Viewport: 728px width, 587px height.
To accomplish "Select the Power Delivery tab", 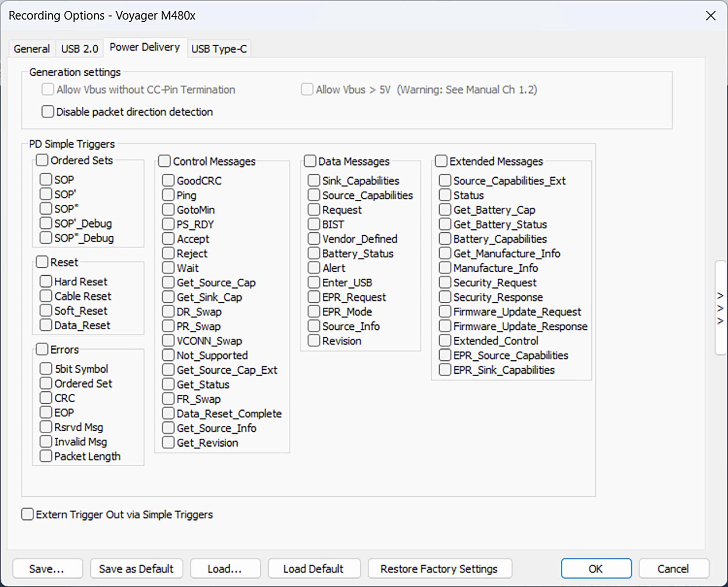I will tap(145, 47).
